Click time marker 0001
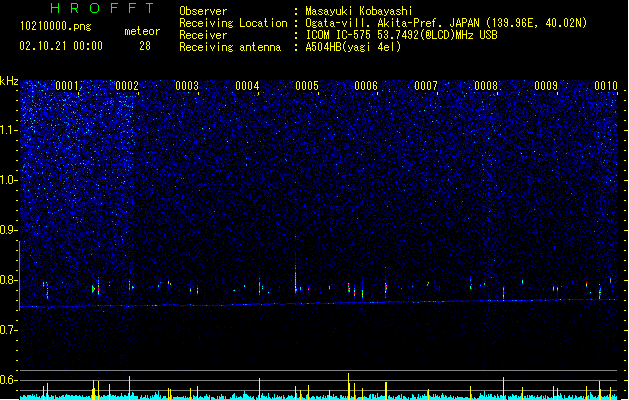This screenshot has width=629, height=400. click(67, 86)
